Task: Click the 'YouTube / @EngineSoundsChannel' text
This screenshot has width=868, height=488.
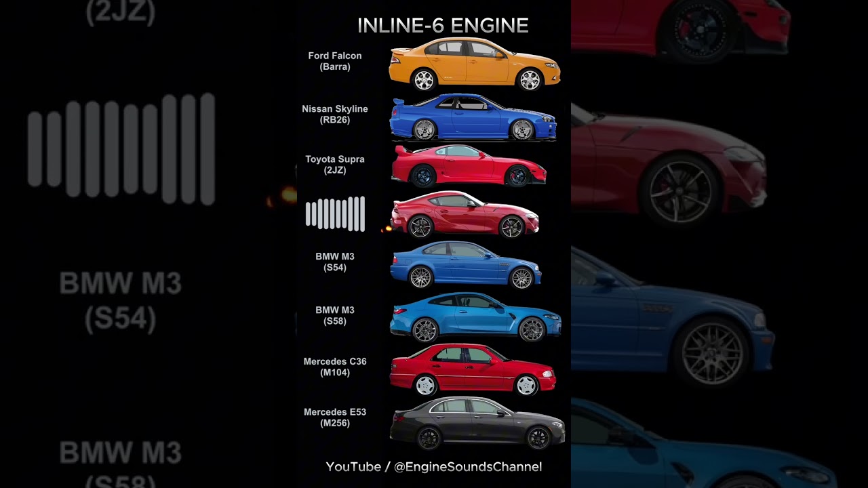Action: [434, 466]
